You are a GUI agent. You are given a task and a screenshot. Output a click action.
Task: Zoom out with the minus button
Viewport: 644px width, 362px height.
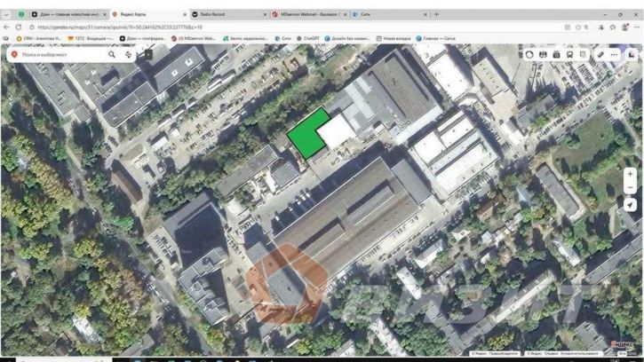coord(630,188)
